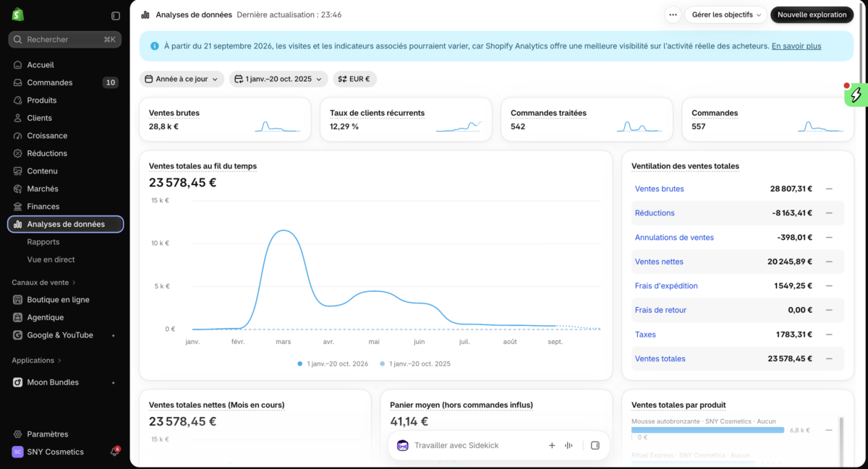
Task: Open the three-dot more actions button
Action: (x=673, y=14)
